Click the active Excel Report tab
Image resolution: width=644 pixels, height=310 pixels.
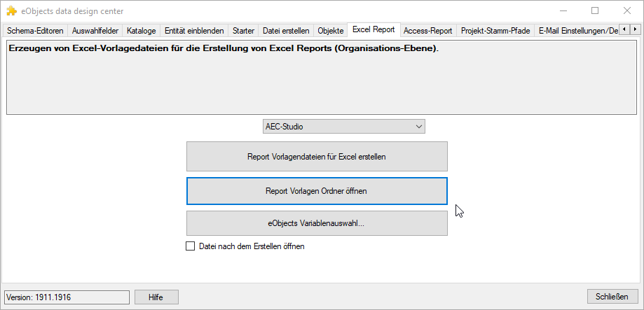point(374,29)
